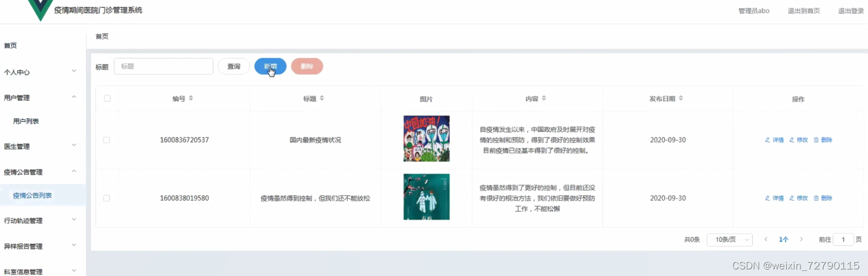Click the 前往 page number input
Image resolution: width=868 pixels, height=276 pixels.
tap(843, 239)
